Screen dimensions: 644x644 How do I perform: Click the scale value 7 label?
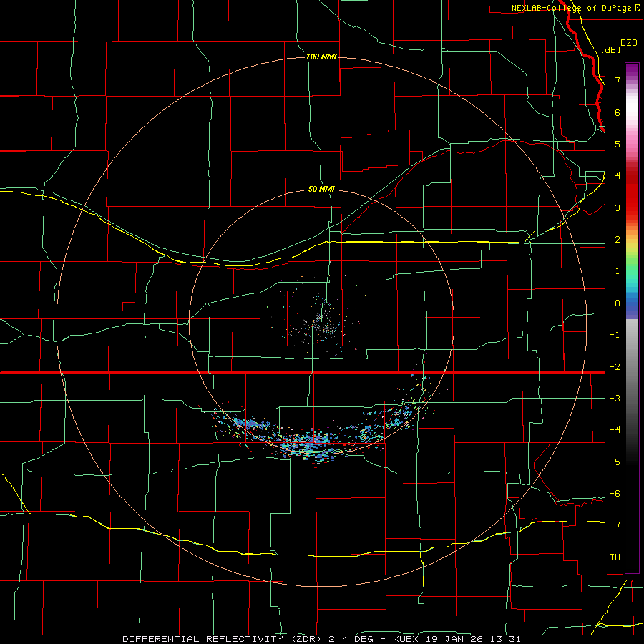tap(618, 80)
